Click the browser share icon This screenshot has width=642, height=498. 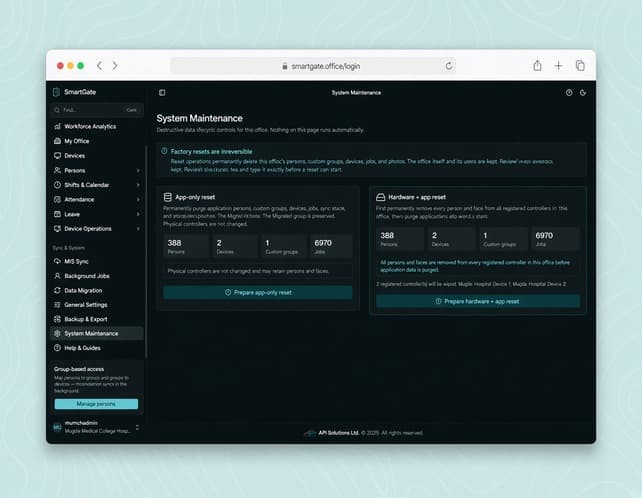(538, 66)
